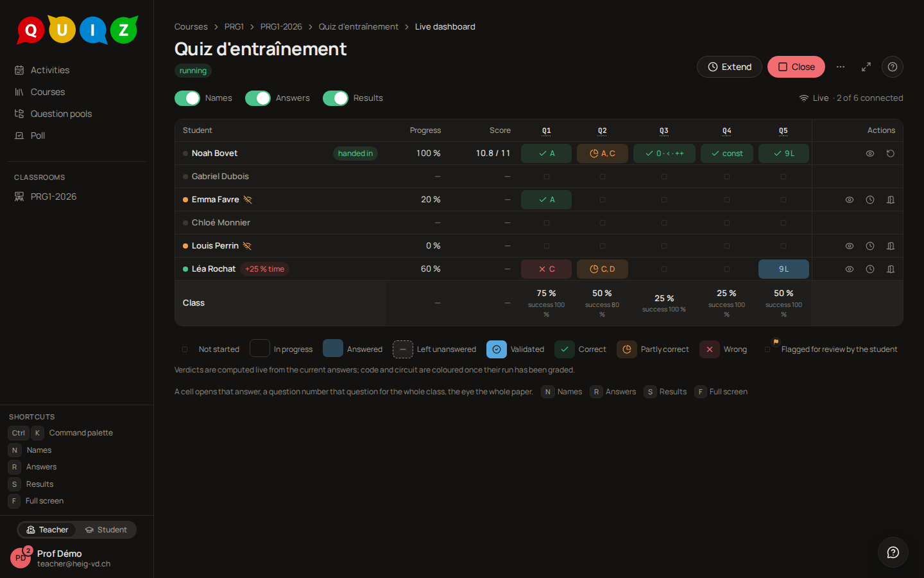Open Emma Favre's correct Q1 answer

pyautogui.click(x=547, y=200)
